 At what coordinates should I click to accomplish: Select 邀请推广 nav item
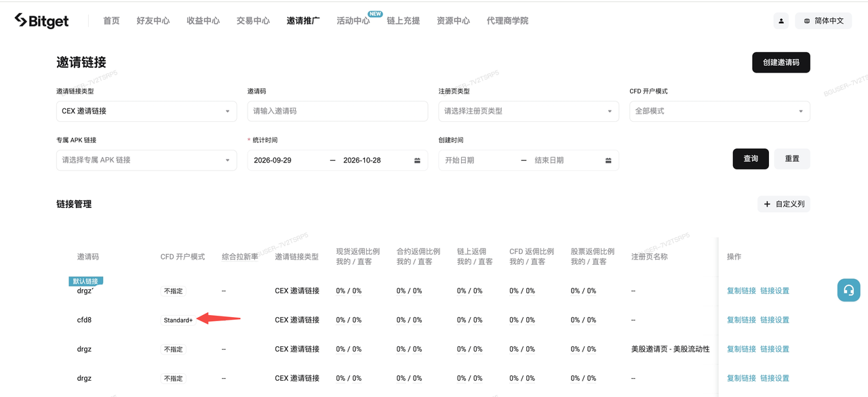click(x=303, y=21)
